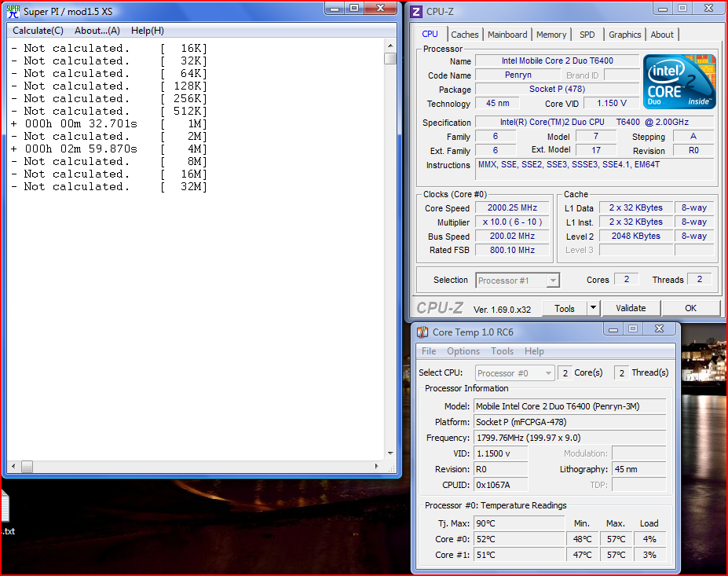Click Core #1 temperature '51°C'

point(519,555)
